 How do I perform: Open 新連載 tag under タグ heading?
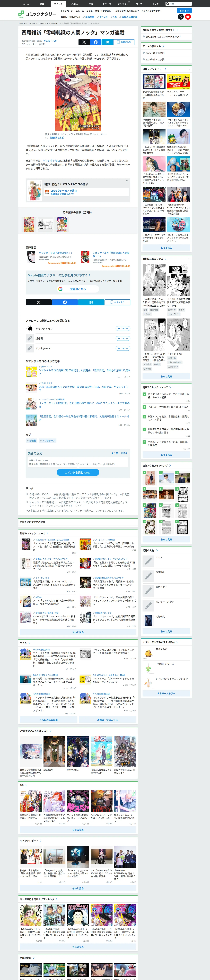point(31,440)
